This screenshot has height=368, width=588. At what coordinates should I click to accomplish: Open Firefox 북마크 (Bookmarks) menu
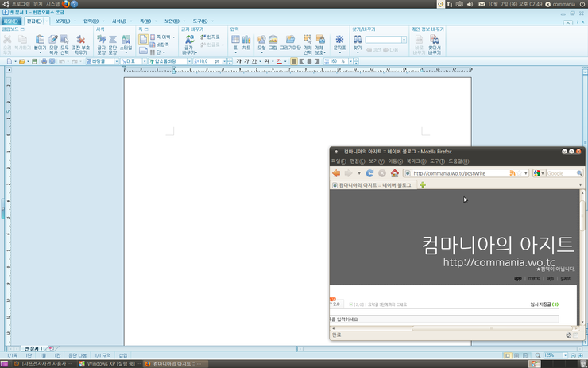tap(414, 161)
